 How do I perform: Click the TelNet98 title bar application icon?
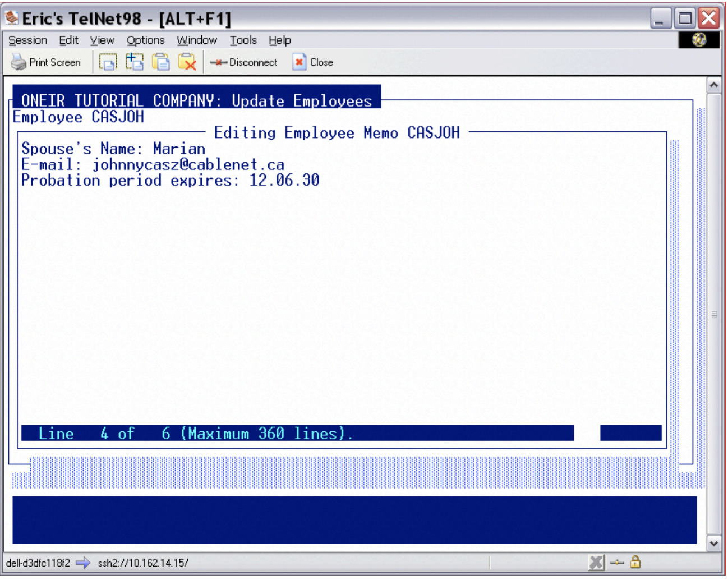[11, 18]
